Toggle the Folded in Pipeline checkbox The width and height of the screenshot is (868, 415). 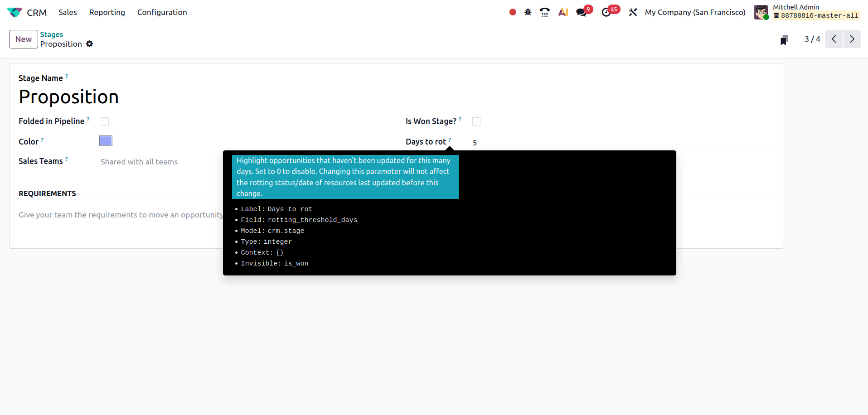pos(105,121)
